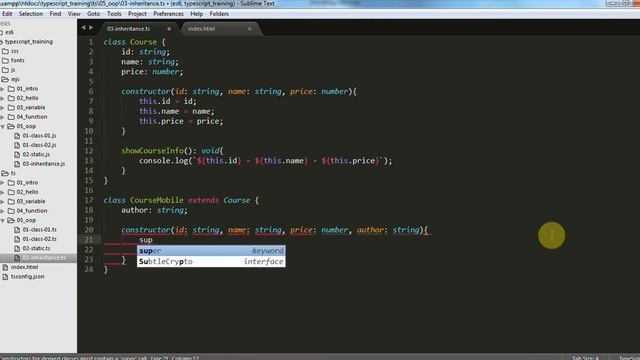The width and height of the screenshot is (640, 360).
Task: Click the css folder icon
Action: [x=5, y=51]
